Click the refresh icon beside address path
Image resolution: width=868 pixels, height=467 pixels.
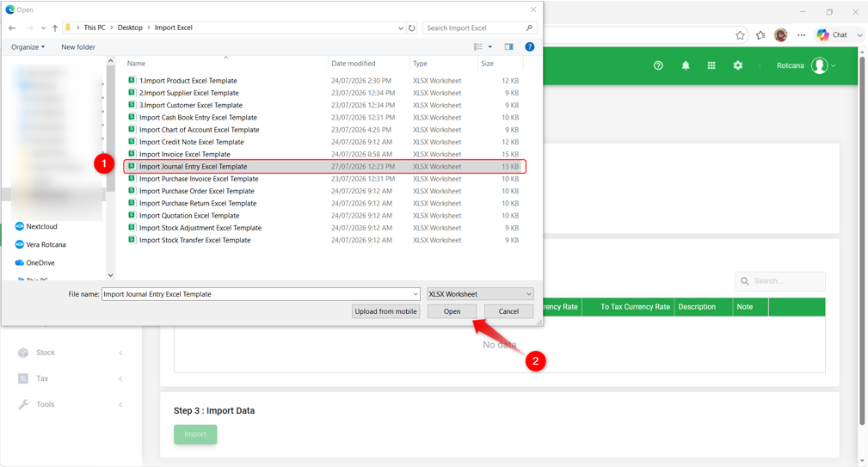412,28
